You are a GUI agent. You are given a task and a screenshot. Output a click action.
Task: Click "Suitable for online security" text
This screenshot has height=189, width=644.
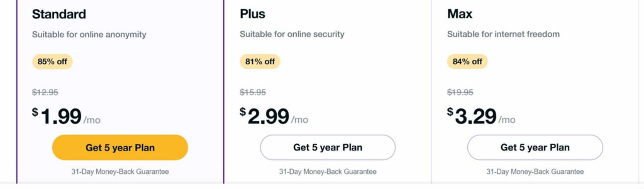[292, 34]
